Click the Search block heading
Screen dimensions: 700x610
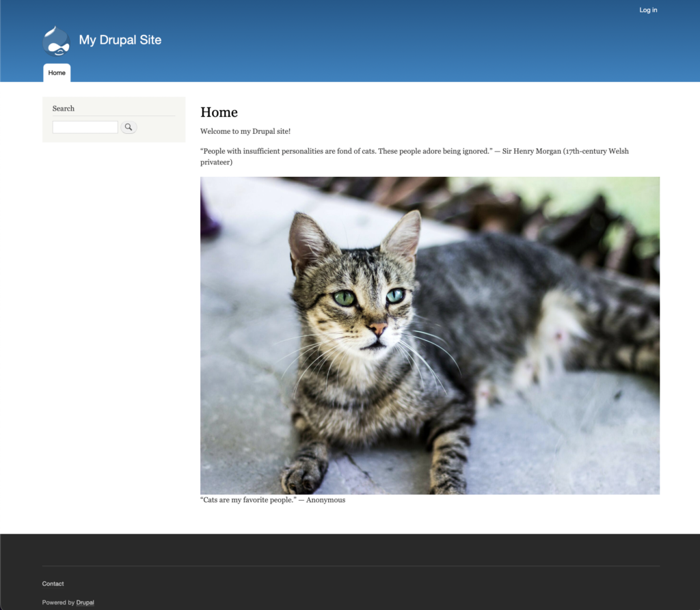click(64, 109)
